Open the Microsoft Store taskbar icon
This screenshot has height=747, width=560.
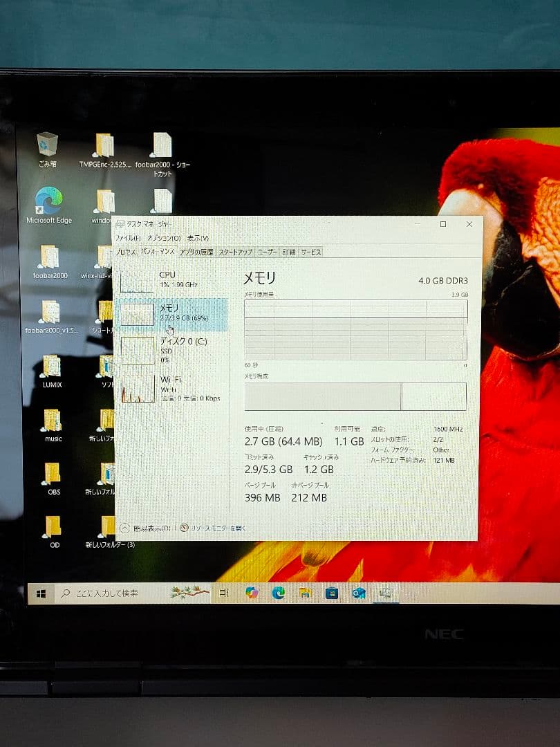(332, 594)
